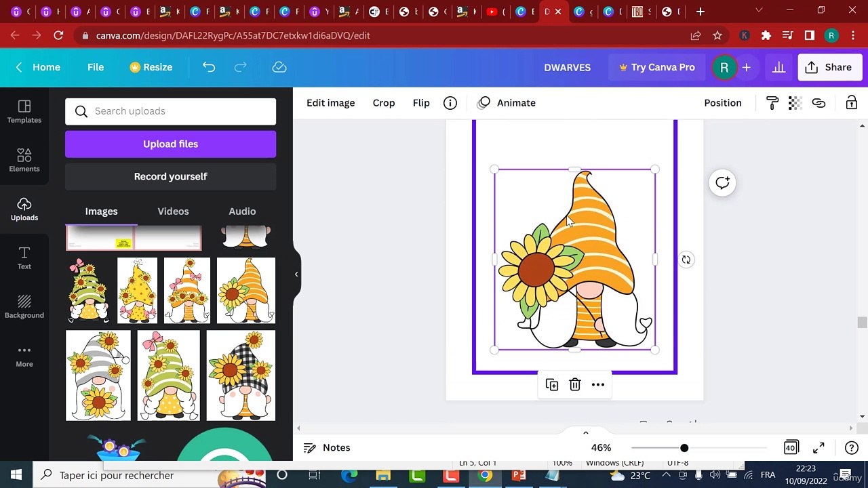
Task: Click the Edit image button
Action: click(x=331, y=103)
